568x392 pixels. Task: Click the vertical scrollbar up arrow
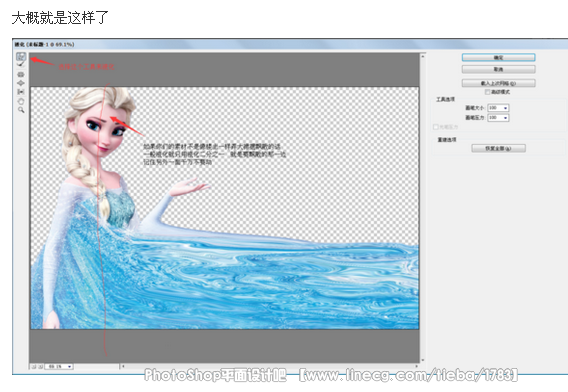point(422,56)
